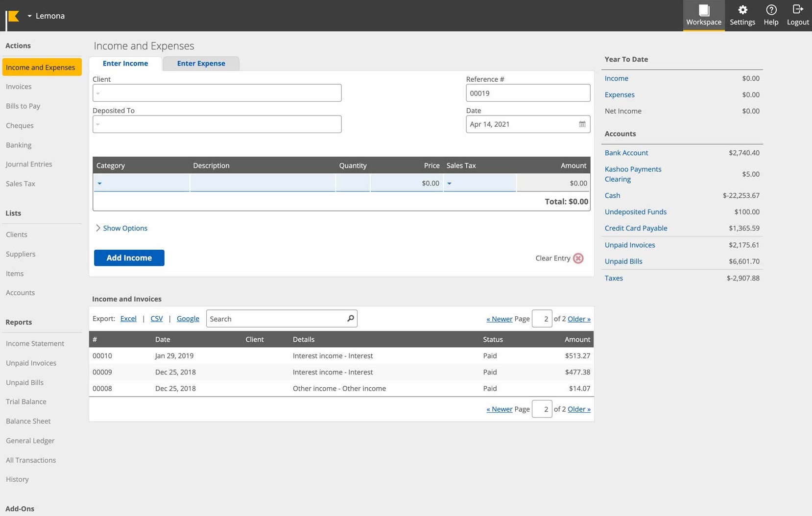Expand the Category dropdown in line item

[x=100, y=184]
